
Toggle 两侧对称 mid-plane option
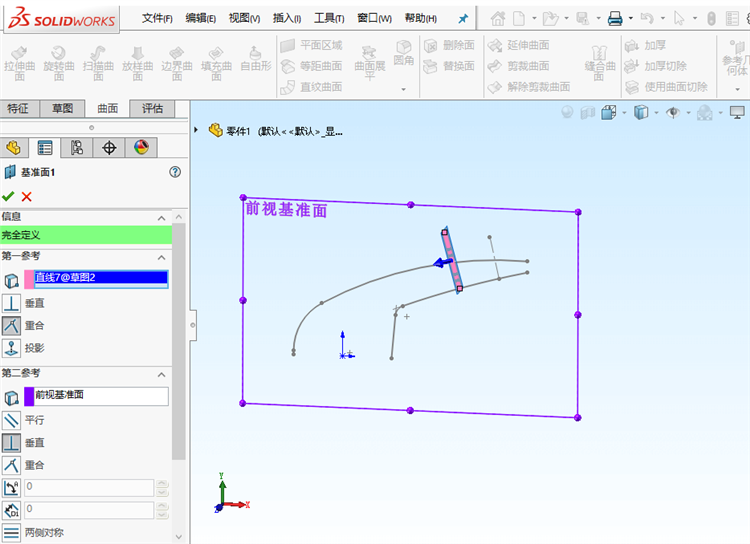coord(11,533)
